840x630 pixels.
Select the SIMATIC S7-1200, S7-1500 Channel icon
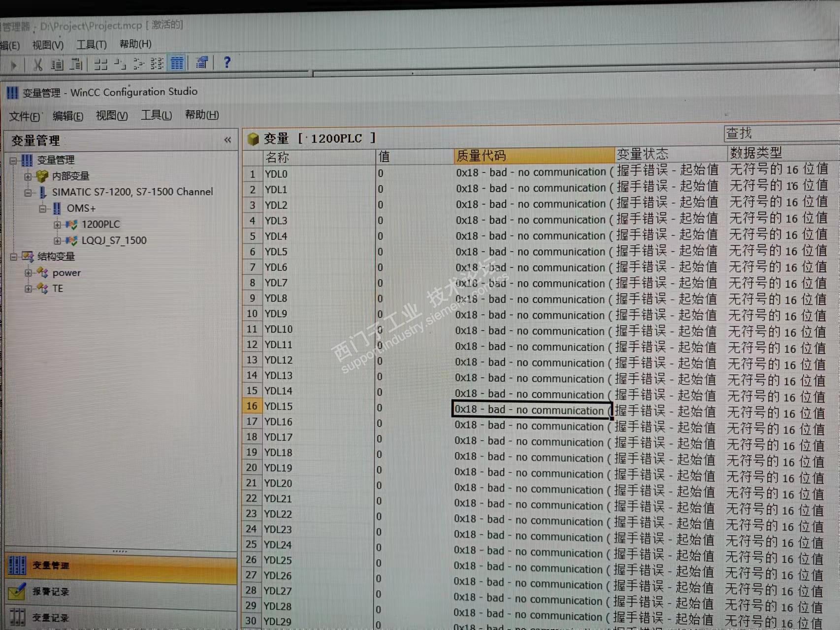43,192
